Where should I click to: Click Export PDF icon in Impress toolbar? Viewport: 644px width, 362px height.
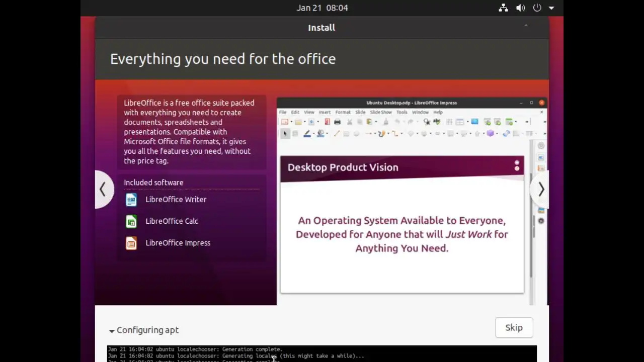[327, 122]
